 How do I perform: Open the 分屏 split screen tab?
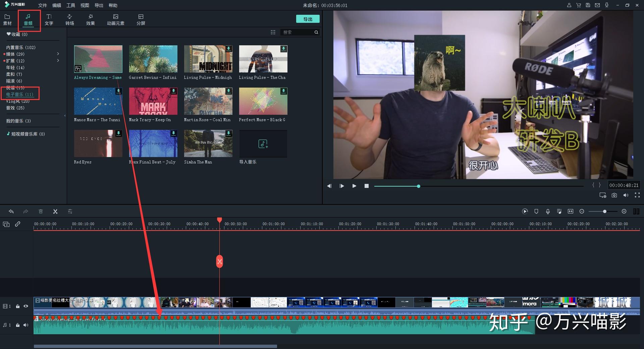pos(141,20)
